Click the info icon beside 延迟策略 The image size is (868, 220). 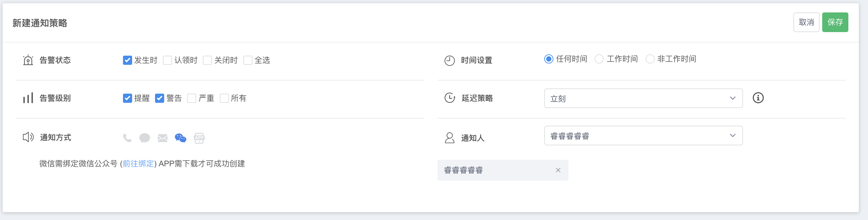click(x=758, y=98)
